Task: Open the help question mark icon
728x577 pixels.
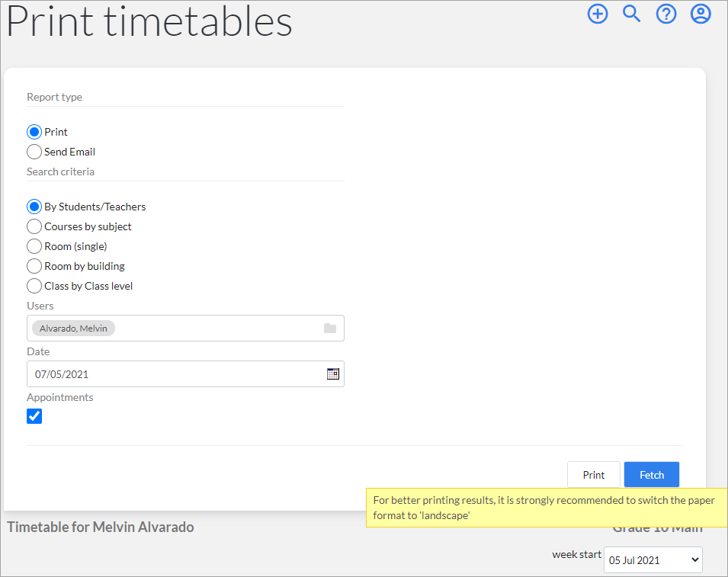Action: pos(665,14)
